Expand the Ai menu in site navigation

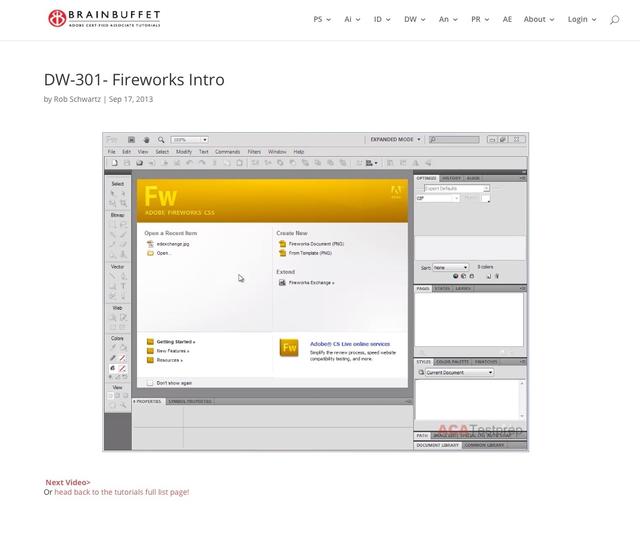point(352,19)
